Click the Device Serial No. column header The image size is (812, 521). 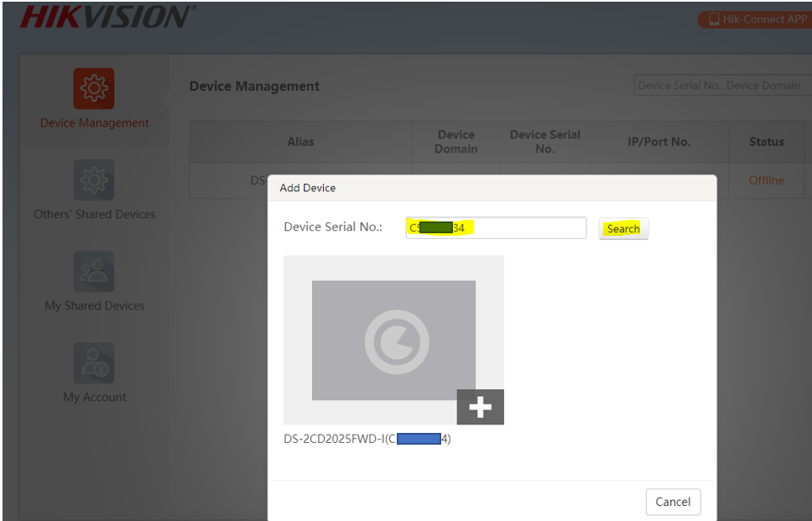coord(545,142)
